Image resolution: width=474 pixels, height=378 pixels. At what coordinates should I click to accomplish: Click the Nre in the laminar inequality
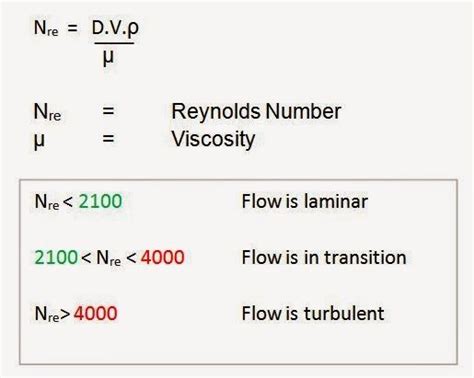47,202
